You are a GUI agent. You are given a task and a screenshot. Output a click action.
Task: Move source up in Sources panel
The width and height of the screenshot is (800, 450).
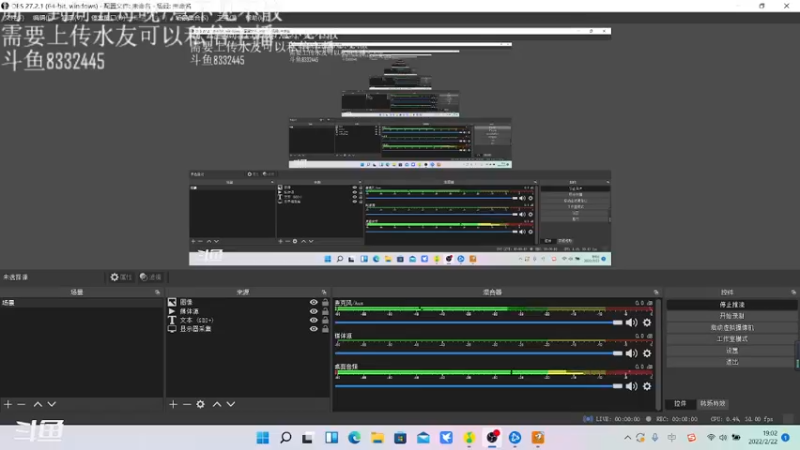tap(217, 404)
